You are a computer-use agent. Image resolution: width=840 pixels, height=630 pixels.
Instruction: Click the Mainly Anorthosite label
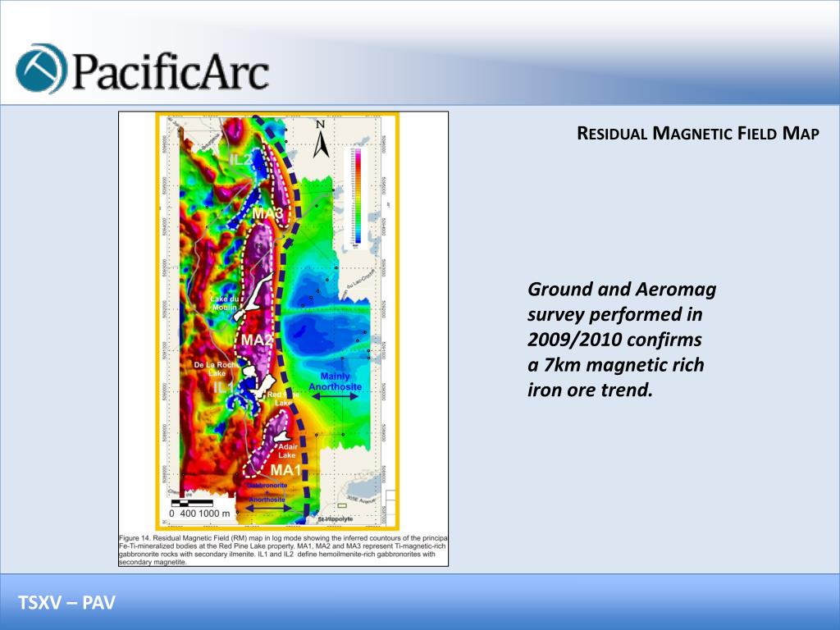[x=335, y=381]
